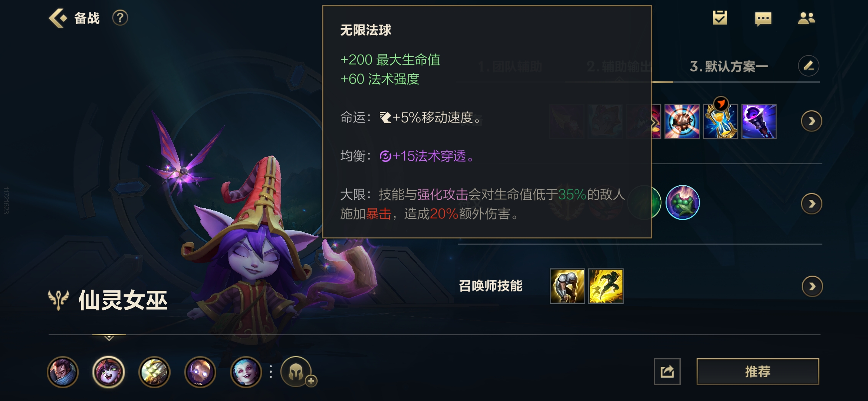Open the task checklist icon
Screen dimensions: 868x401
pos(720,17)
